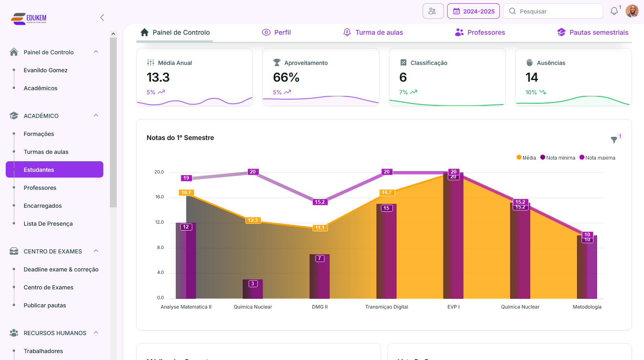
Task: Toggle Média series in chart legend
Action: point(526,158)
